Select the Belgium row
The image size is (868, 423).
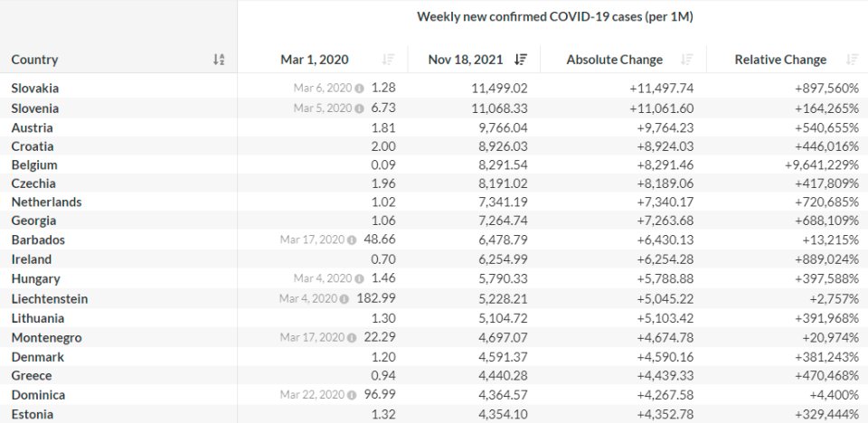(34, 165)
